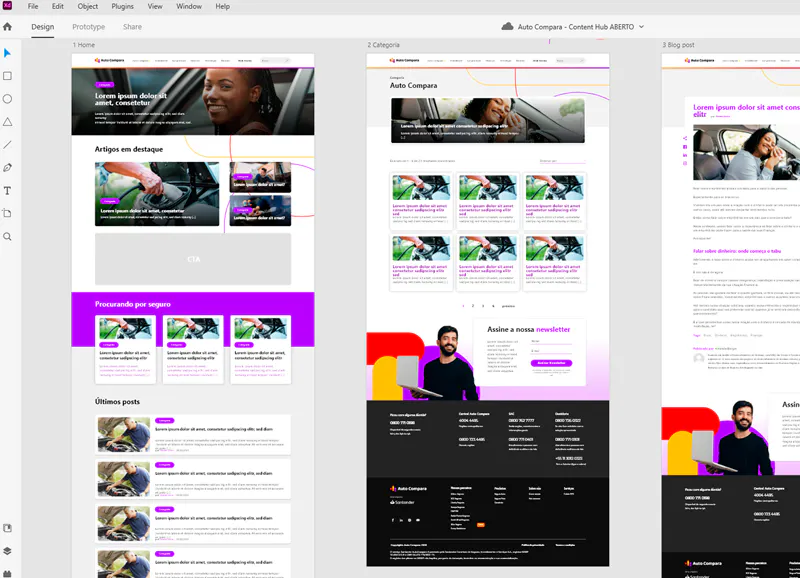This screenshot has height=578, width=800.
Task: Expand the document title dropdown arrow
Action: pyautogui.click(x=641, y=27)
